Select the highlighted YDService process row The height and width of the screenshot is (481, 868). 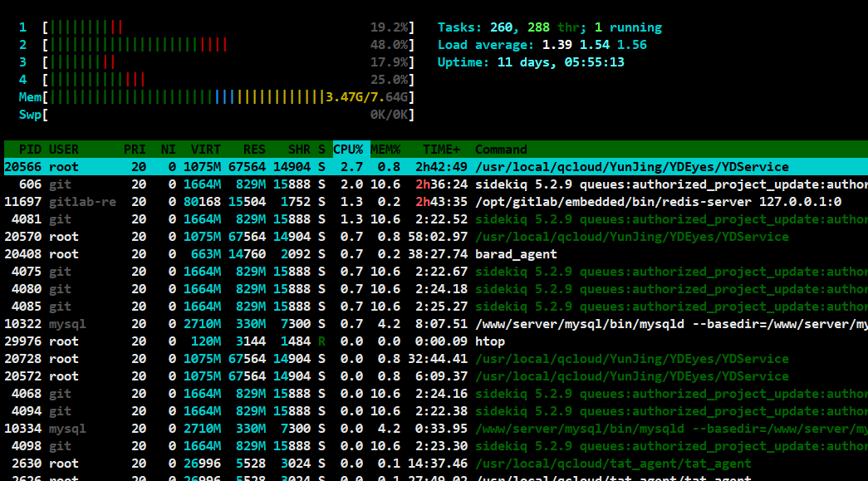pyautogui.click(x=332, y=166)
